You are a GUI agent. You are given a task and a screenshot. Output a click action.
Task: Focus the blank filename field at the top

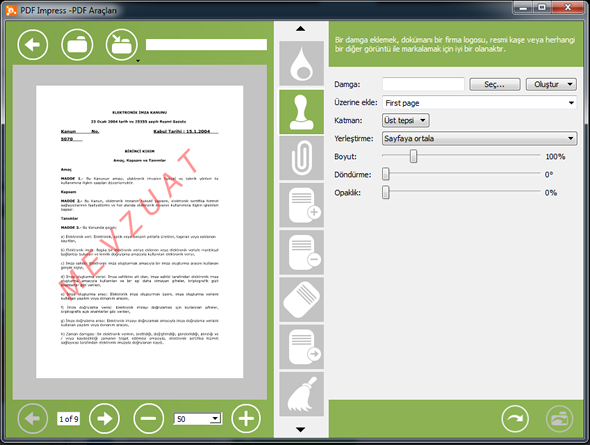pyautogui.click(x=206, y=44)
